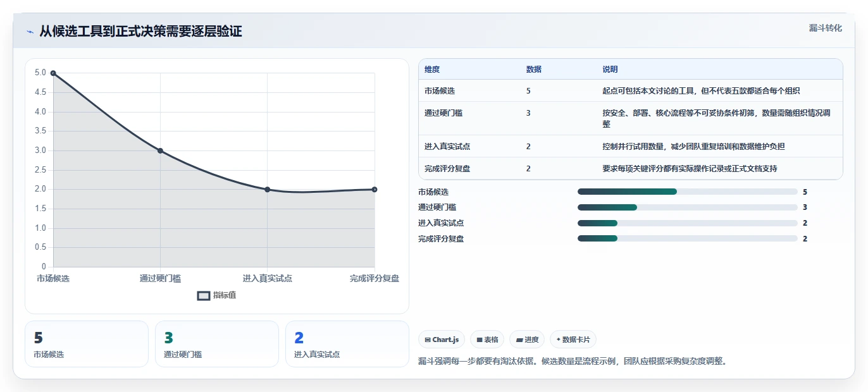Select the 数据卡片 tag
The height and width of the screenshot is (392, 868).
573,340
